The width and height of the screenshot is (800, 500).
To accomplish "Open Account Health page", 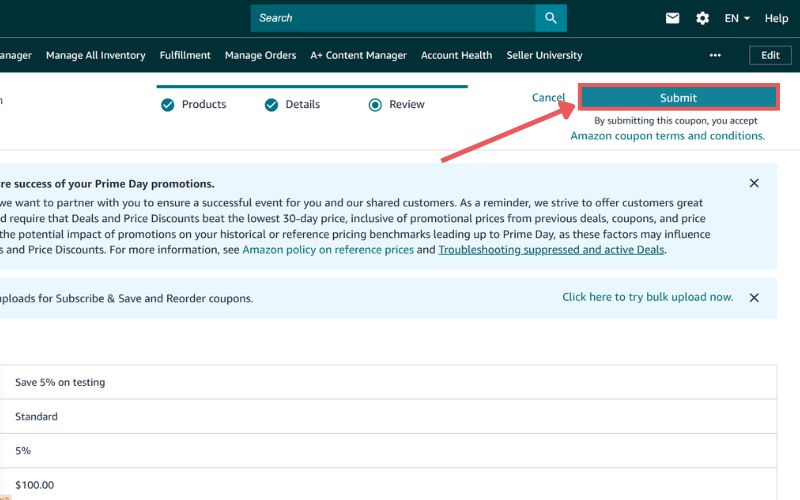I will [456, 55].
